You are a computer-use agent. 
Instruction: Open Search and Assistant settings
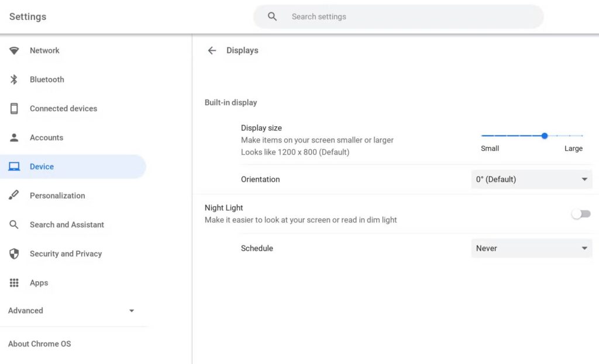click(67, 224)
